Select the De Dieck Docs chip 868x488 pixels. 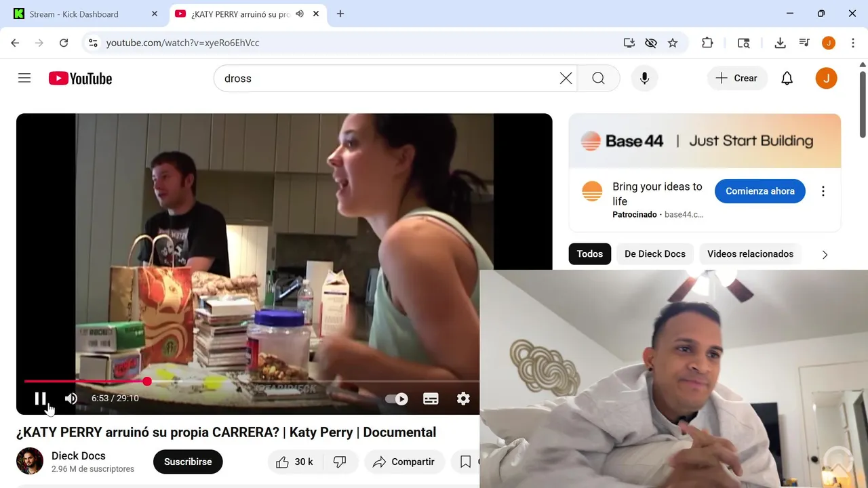pos(655,254)
